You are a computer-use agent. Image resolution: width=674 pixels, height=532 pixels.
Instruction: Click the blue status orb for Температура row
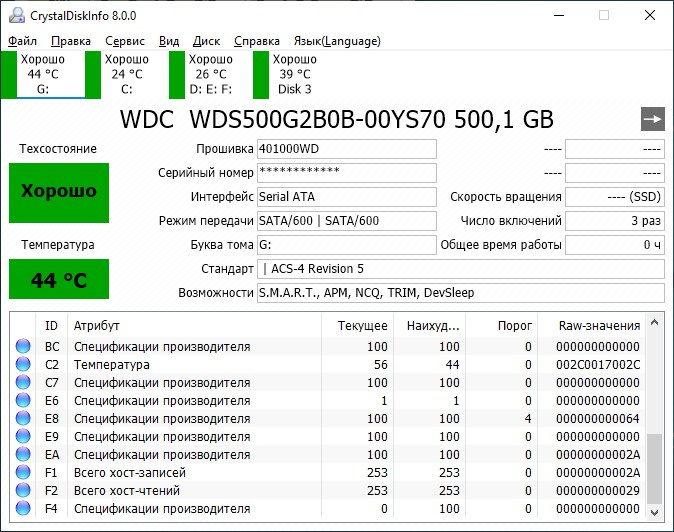point(23,365)
